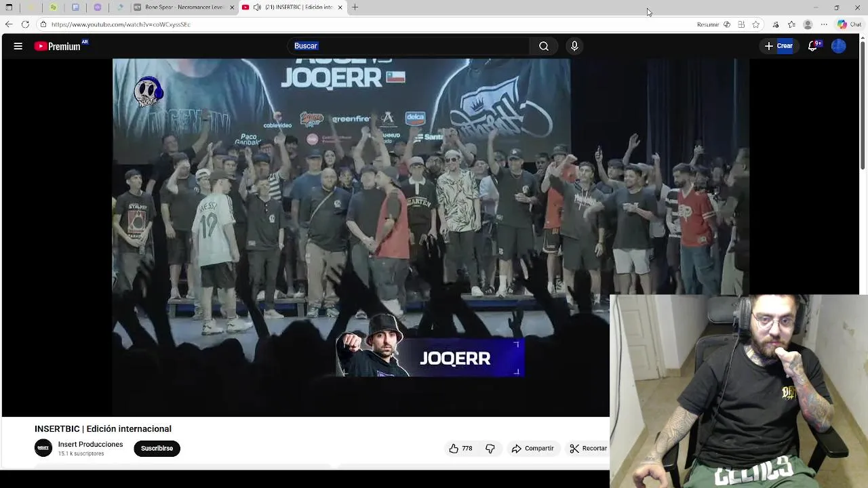Add page to favorites star icon
868x488 pixels.
pyautogui.click(x=756, y=24)
